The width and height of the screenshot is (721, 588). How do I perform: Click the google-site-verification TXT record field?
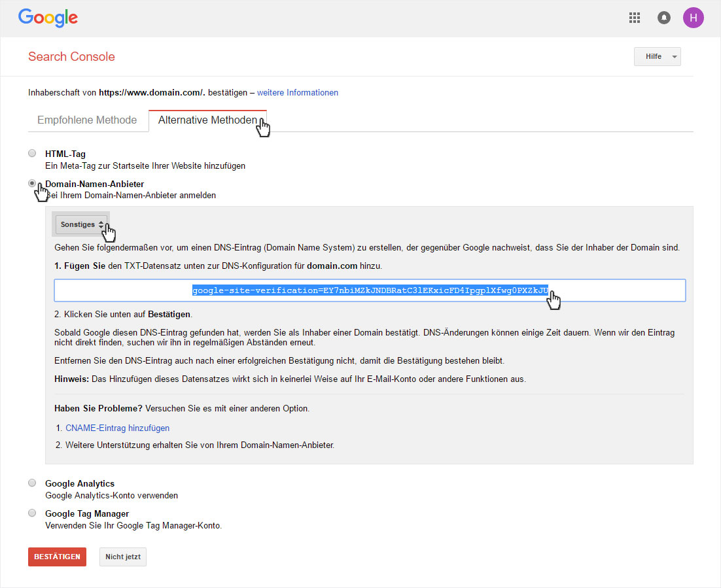pyautogui.click(x=370, y=290)
